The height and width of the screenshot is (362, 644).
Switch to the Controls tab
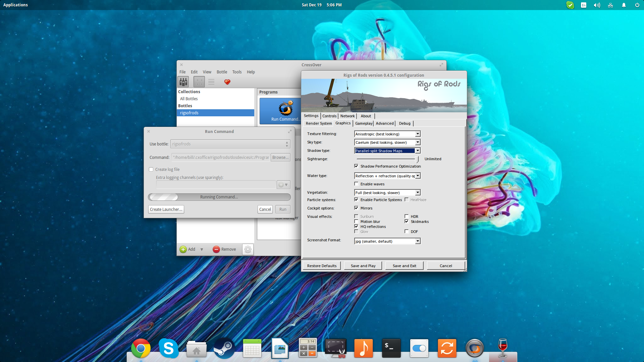[329, 116]
